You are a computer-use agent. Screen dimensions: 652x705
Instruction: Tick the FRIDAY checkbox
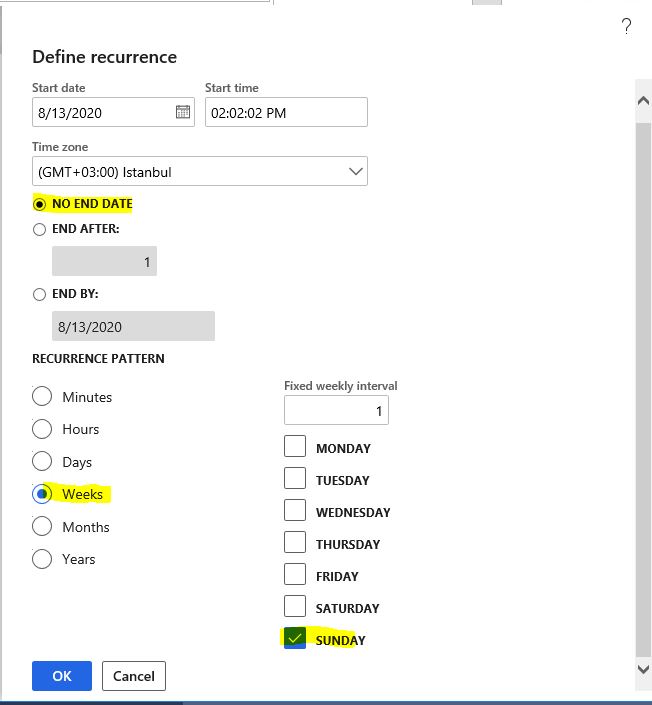(x=295, y=574)
